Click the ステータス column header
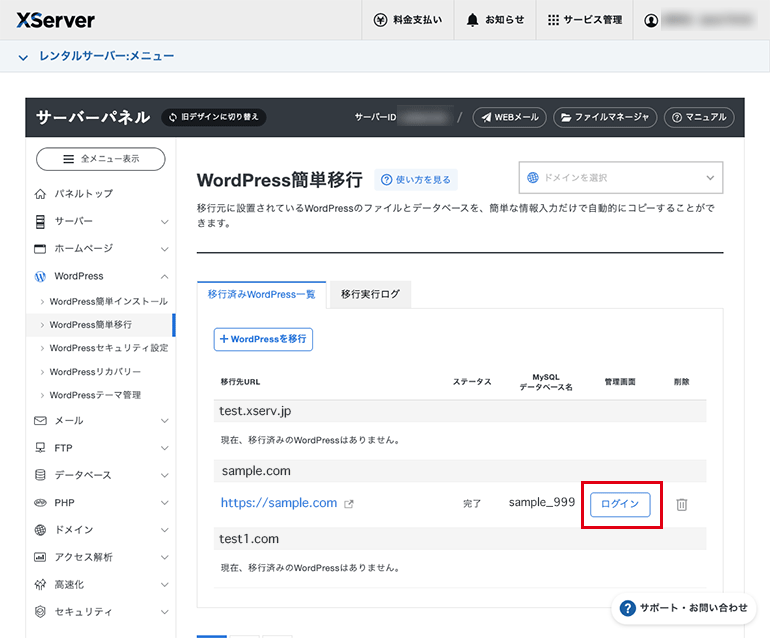 [x=472, y=382]
